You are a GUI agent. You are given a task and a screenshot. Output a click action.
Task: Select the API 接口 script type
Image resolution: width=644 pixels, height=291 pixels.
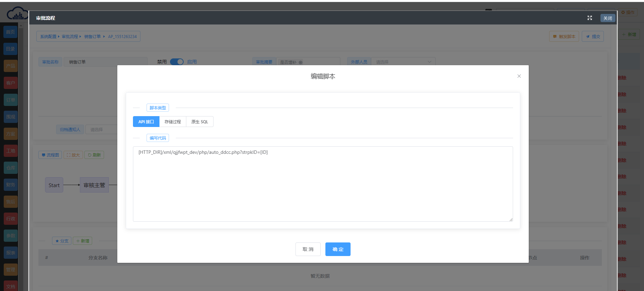pyautogui.click(x=146, y=122)
